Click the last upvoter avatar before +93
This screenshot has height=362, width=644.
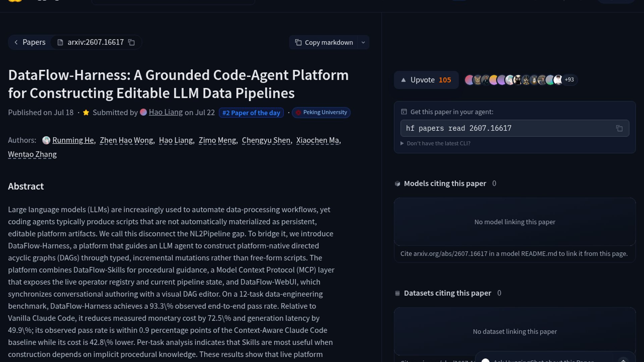[558, 80]
